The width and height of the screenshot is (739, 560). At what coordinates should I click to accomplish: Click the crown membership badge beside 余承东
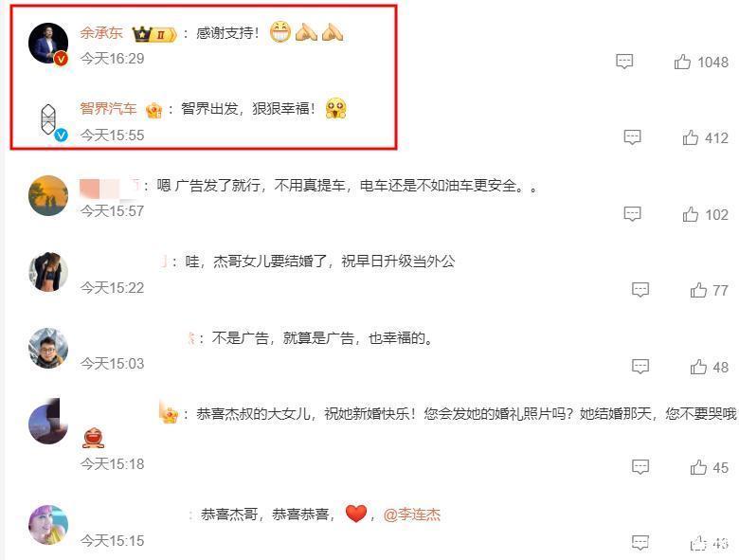click(153, 34)
